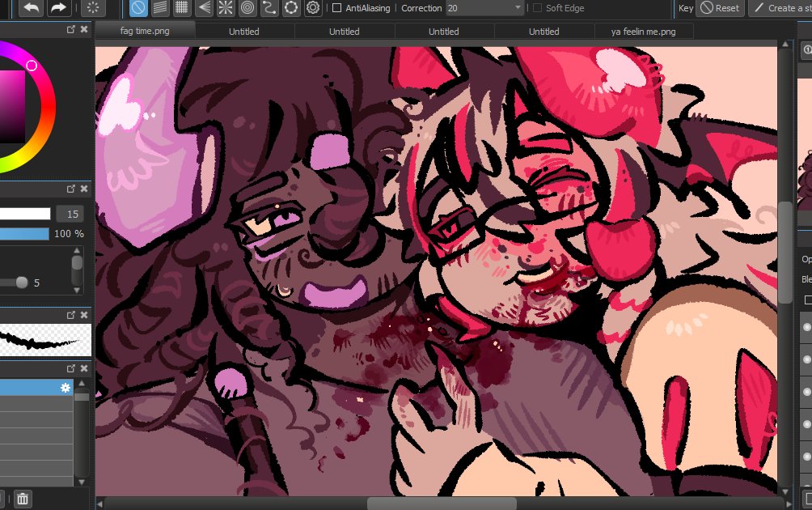Select the crisscross grid snap icon
Screen dimensions: 812x510
tap(182, 8)
